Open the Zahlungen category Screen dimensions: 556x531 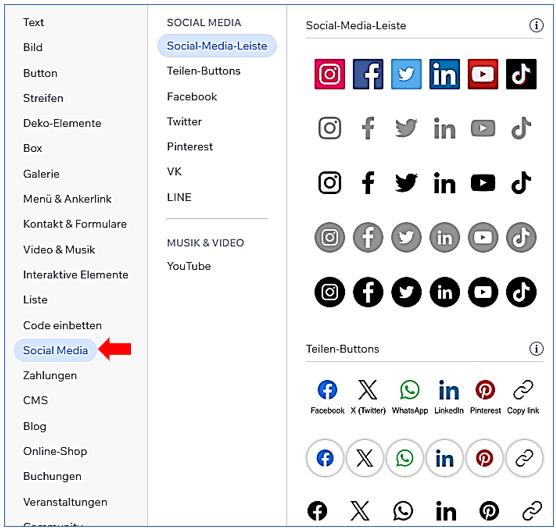(x=50, y=375)
